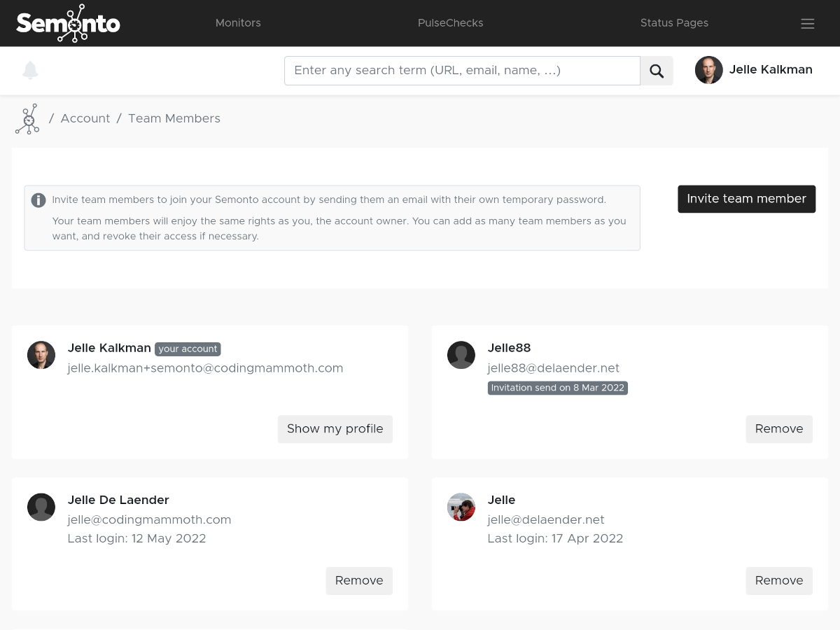Click the Account breadcrumb link
The width and height of the screenshot is (840, 630).
click(85, 118)
